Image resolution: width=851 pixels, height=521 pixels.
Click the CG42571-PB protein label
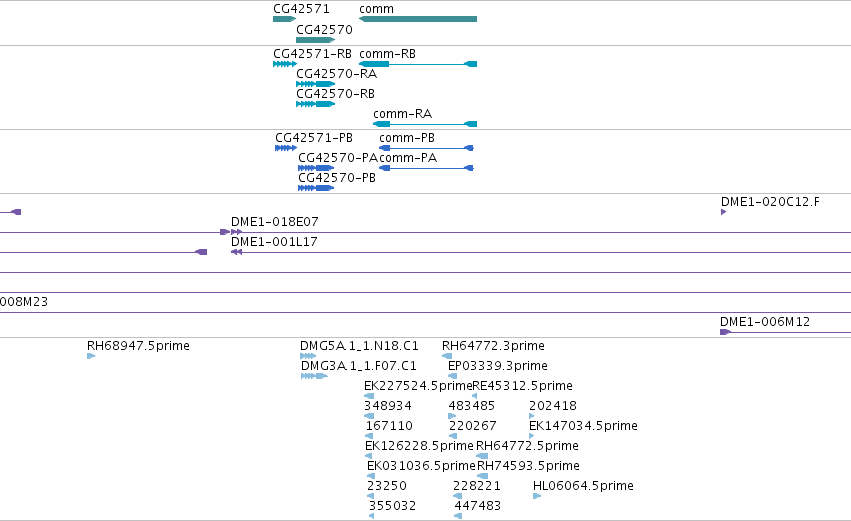click(x=314, y=138)
